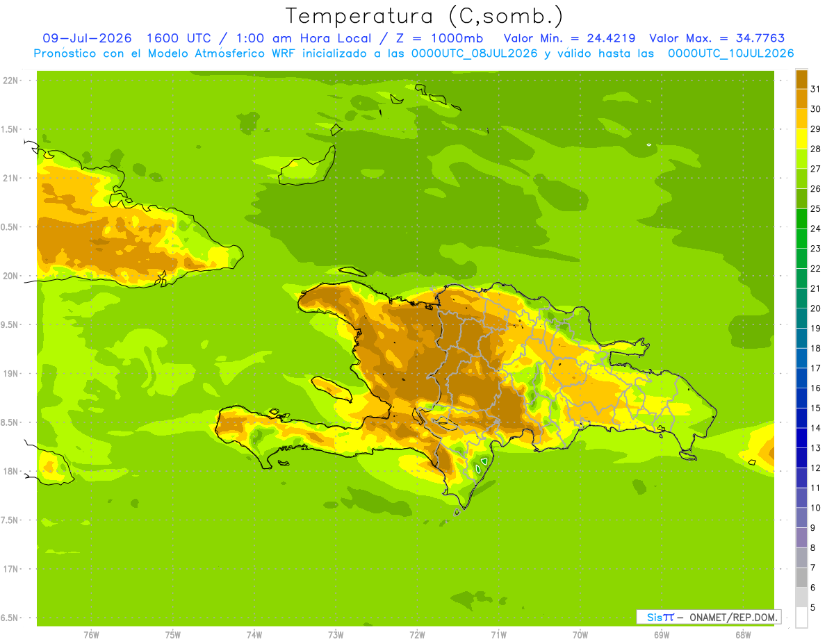Click the "19N" latitude axis label
The width and height of the screenshot is (834, 644).
click(x=10, y=373)
